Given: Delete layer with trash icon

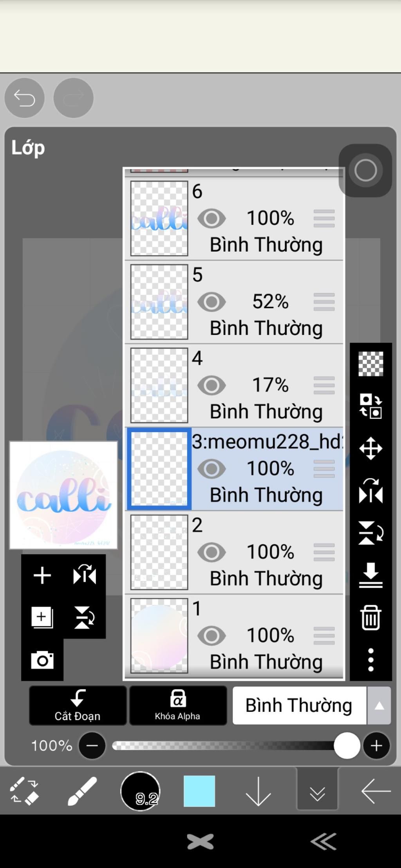Looking at the screenshot, I should (370, 617).
